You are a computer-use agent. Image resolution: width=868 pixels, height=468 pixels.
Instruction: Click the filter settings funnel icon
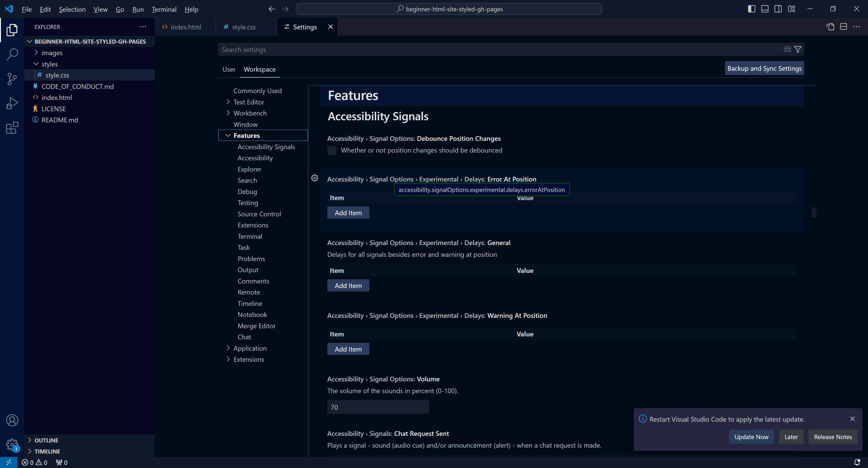(x=798, y=50)
